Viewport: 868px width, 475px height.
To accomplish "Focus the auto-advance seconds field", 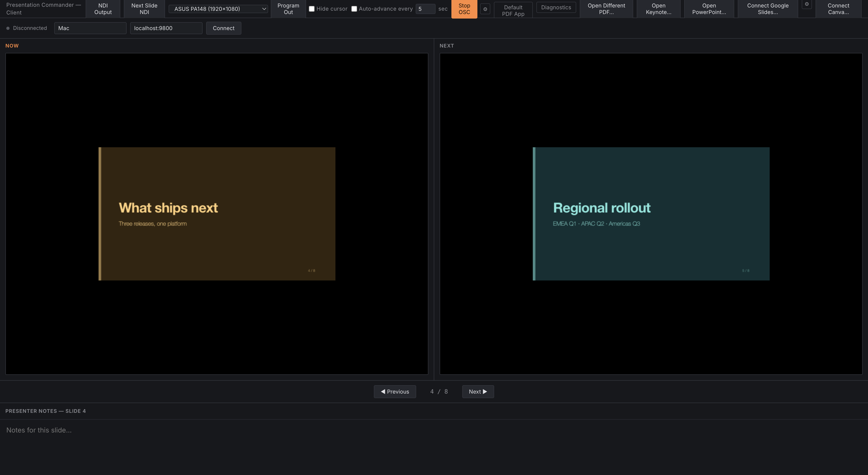I will click(x=425, y=9).
